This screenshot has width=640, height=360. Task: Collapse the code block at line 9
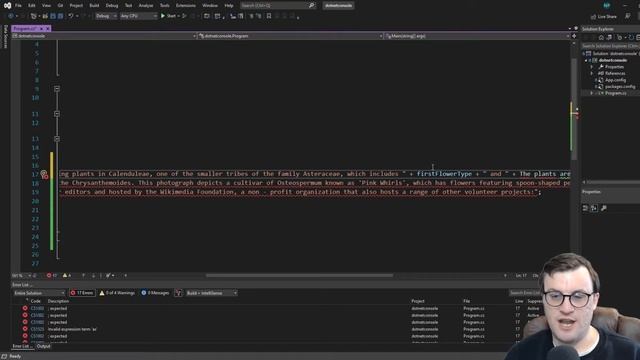pos(57,89)
